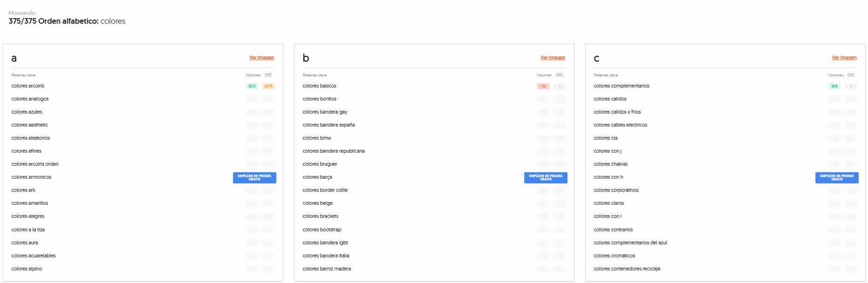868x283 pixels.
Task: Select keyword 'colores corporativos'
Action: 616,190
